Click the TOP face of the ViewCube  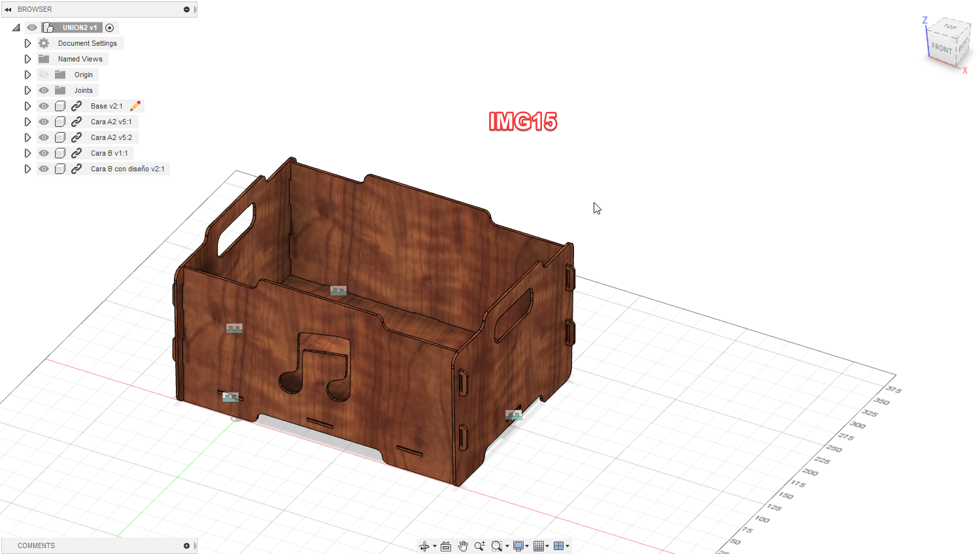(950, 27)
